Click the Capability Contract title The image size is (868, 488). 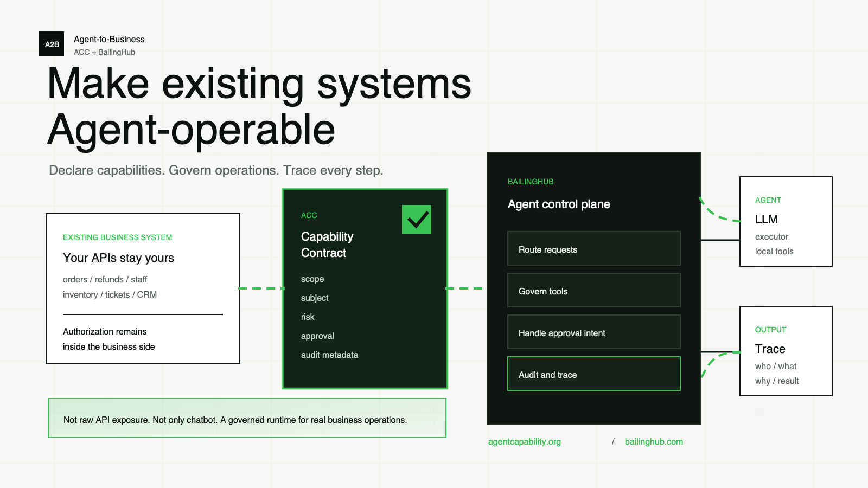point(327,245)
